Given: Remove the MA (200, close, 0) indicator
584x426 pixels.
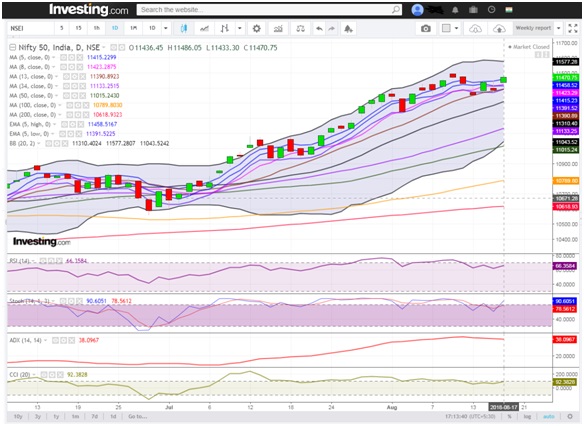Looking at the screenshot, I should click(86, 115).
